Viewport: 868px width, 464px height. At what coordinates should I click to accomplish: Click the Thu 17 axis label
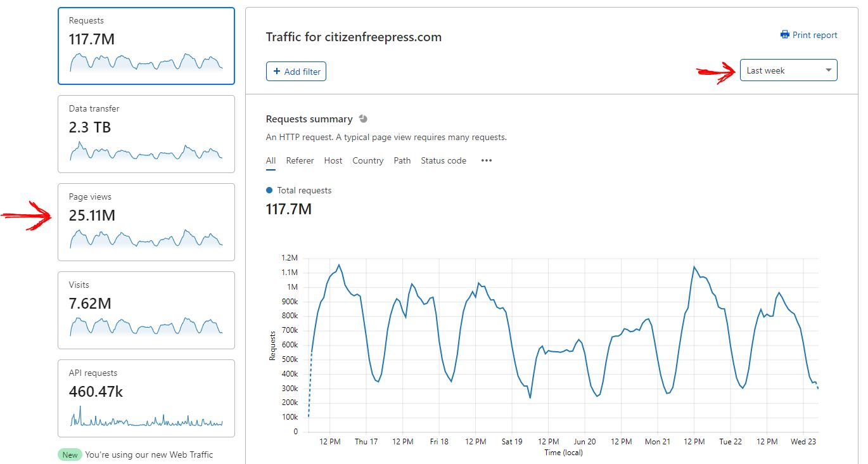click(366, 441)
